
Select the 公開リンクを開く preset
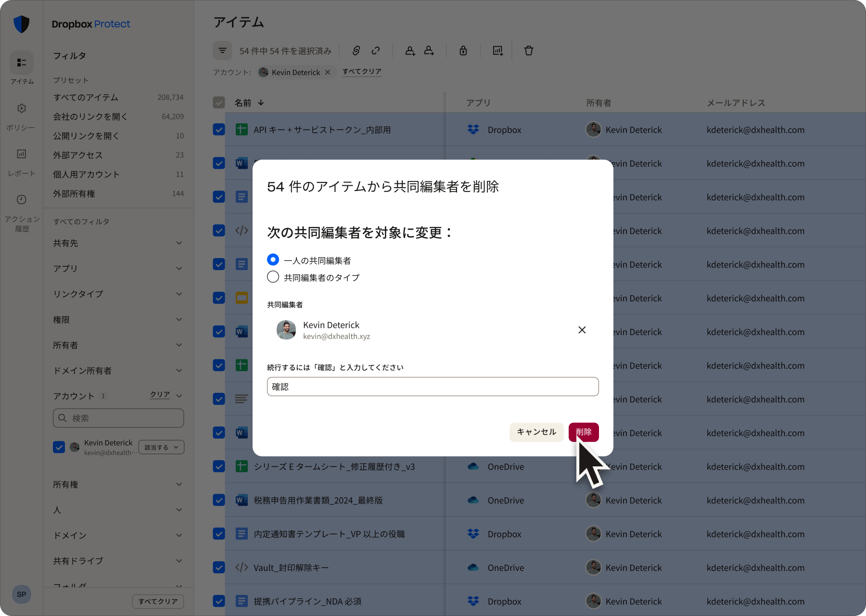point(118,136)
